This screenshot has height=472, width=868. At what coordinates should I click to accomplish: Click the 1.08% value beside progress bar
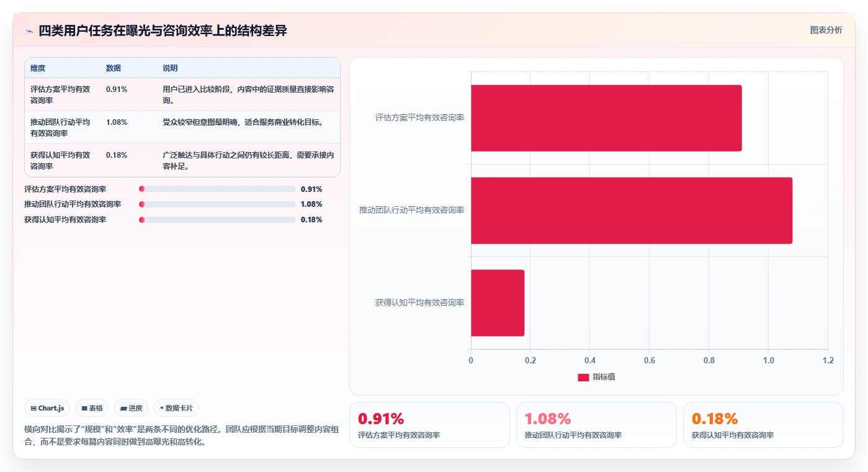311,204
